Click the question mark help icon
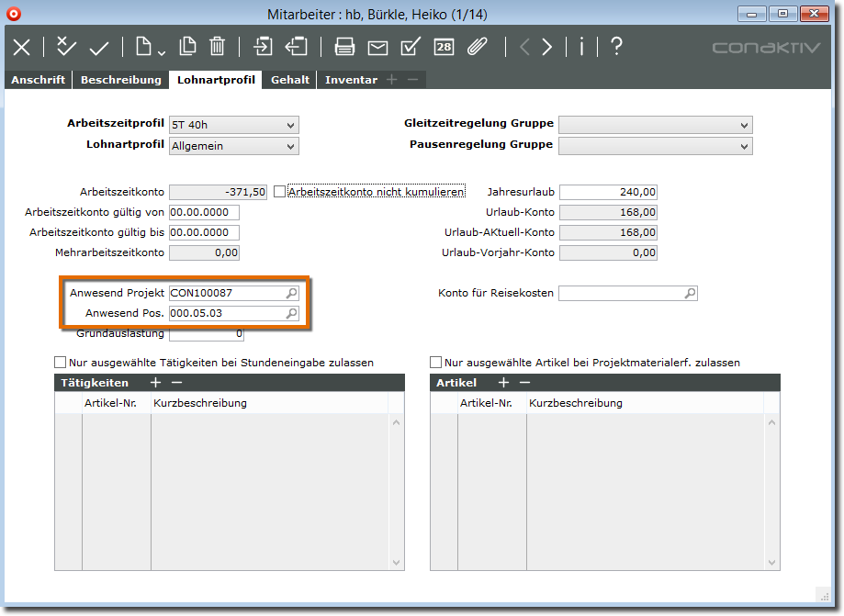The width and height of the screenshot is (844, 616). (616, 47)
